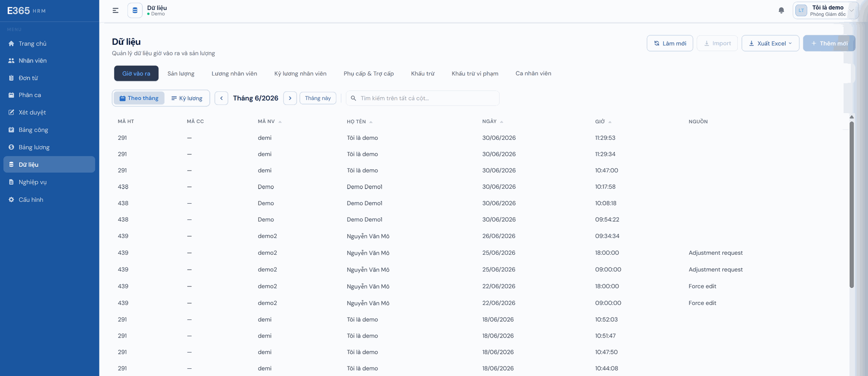
Task: Click the calendar icon next to Phân ca
Action: pos(11,95)
